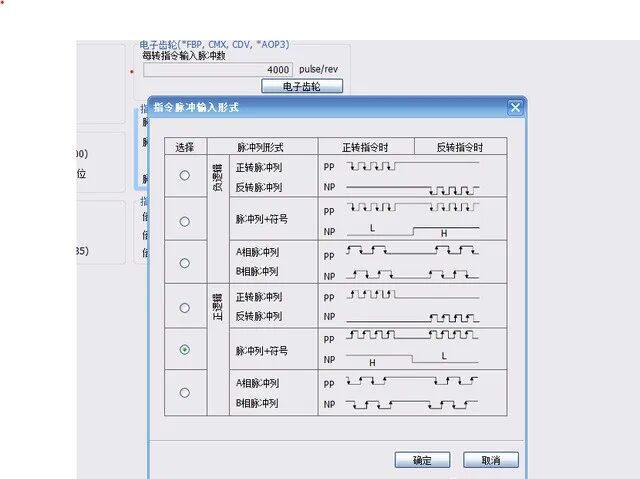Screen dimensions: 640x479
Task: Click negative logic 脉冲列+符号 label
Action: (262, 219)
